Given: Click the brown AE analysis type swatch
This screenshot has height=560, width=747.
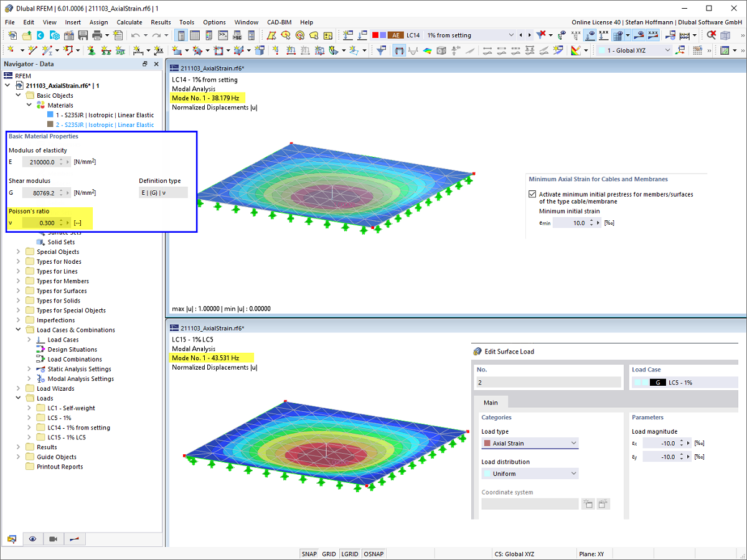Looking at the screenshot, I should 395,35.
